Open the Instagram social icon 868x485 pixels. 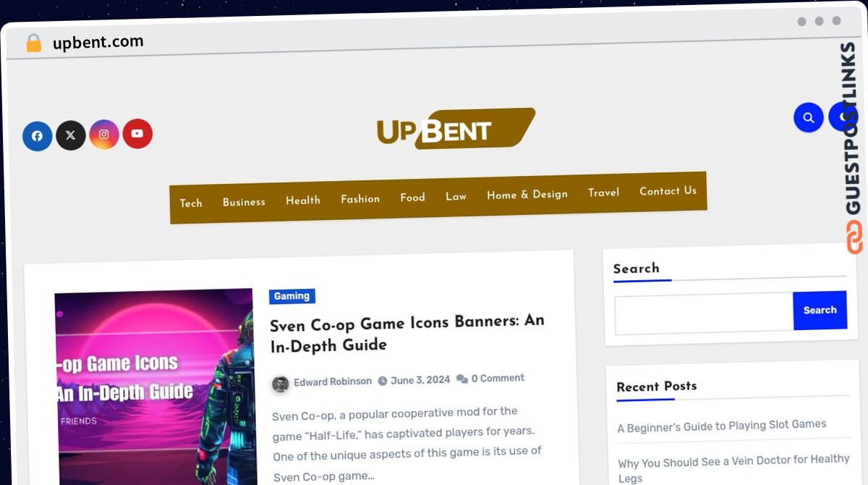[104, 135]
